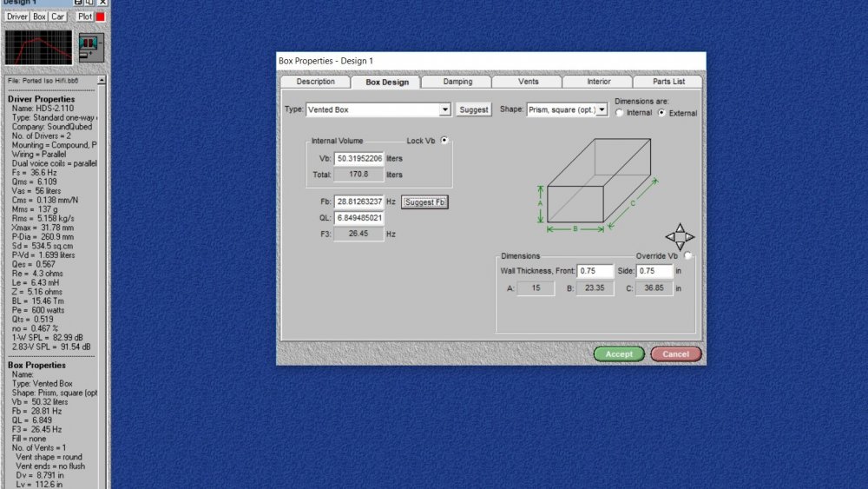868x489 pixels.
Task: Click the 'Re = 4.3 ohms' line
Action: coord(37,274)
